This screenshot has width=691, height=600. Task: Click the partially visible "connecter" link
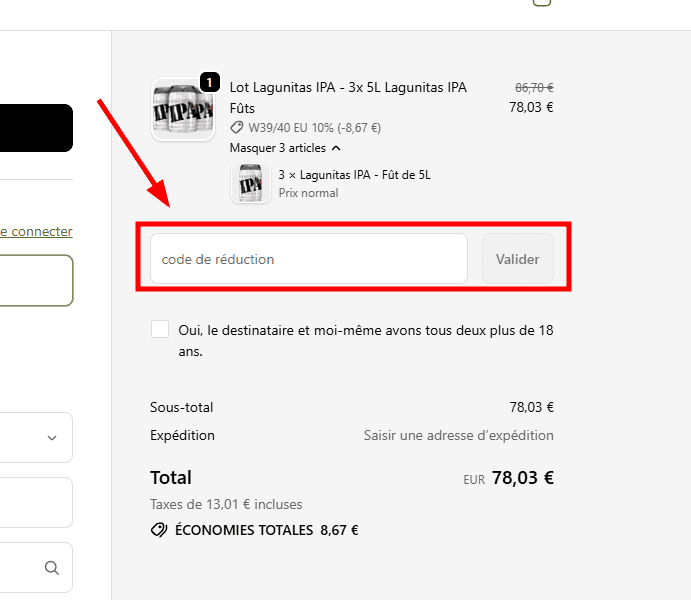[36, 231]
